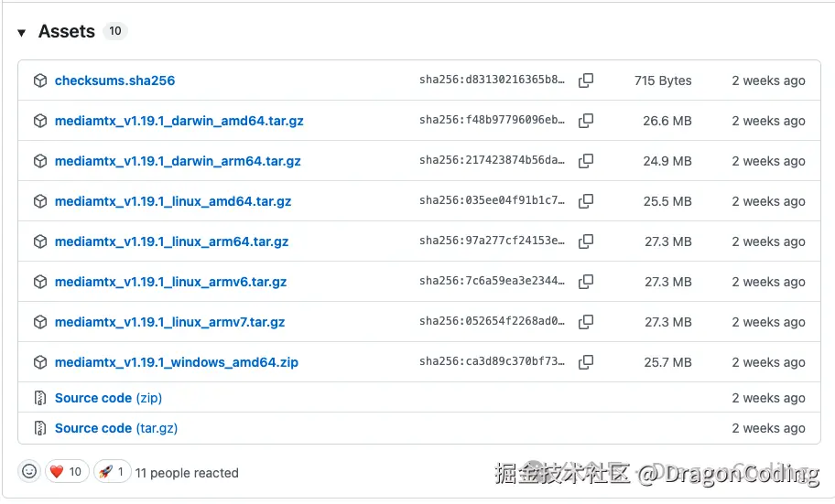Toggle the heart reaction with 10 count
Viewport: 835px width, 504px height.
coord(67,472)
